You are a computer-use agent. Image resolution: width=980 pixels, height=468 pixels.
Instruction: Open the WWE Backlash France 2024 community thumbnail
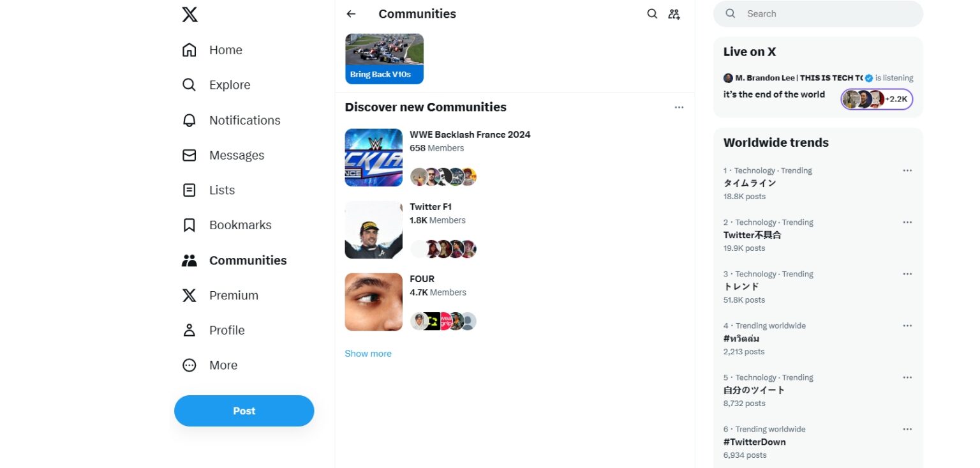pos(373,157)
